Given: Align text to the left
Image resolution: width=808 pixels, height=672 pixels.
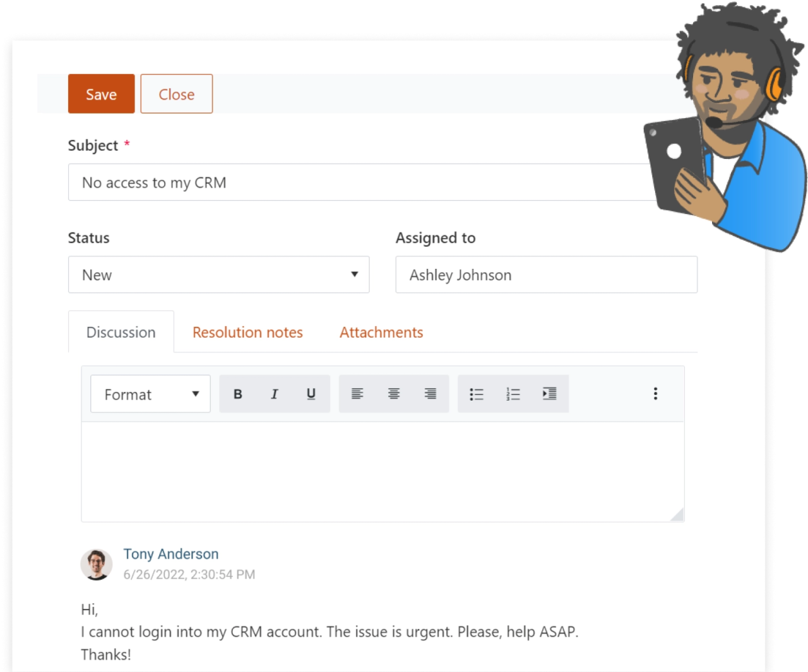Looking at the screenshot, I should tap(357, 394).
